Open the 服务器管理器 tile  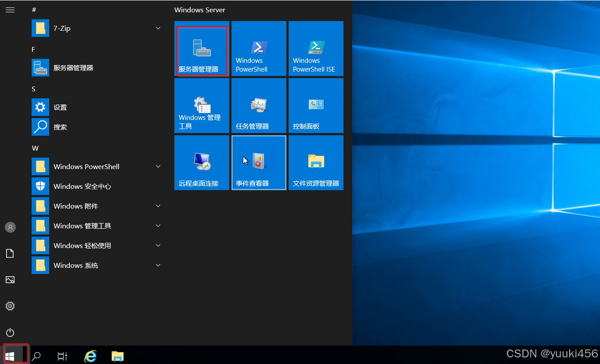click(x=202, y=48)
